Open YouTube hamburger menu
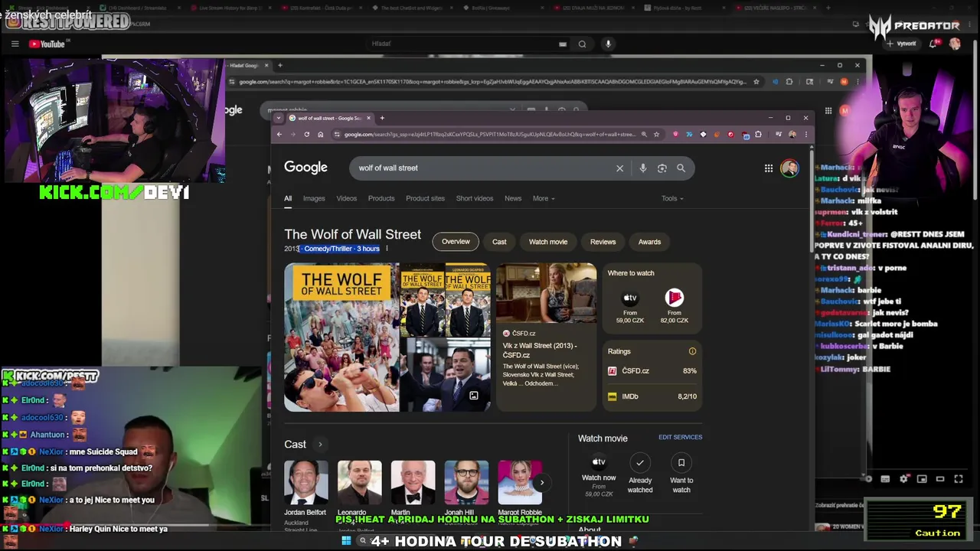The height and width of the screenshot is (551, 980). 15,44
